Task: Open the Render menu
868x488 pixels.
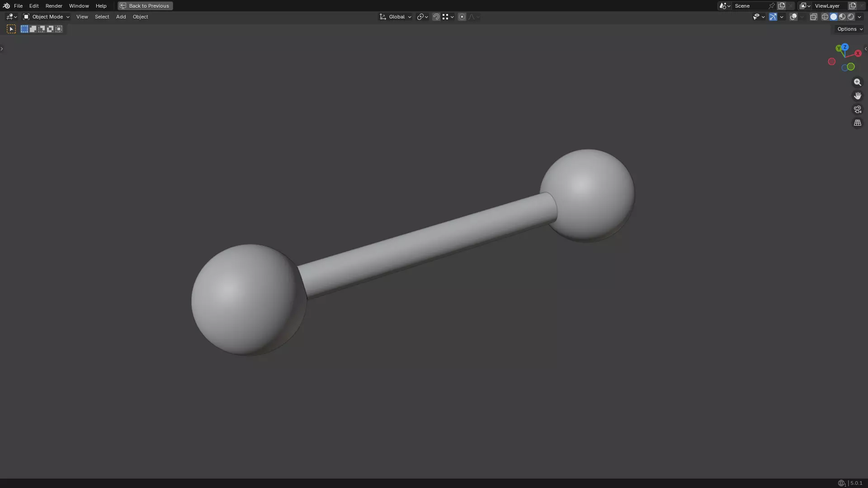Action: pyautogui.click(x=54, y=6)
